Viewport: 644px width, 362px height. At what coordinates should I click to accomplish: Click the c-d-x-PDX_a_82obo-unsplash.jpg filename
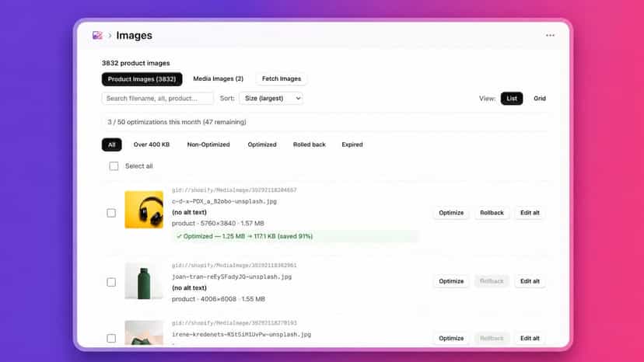[x=224, y=201]
